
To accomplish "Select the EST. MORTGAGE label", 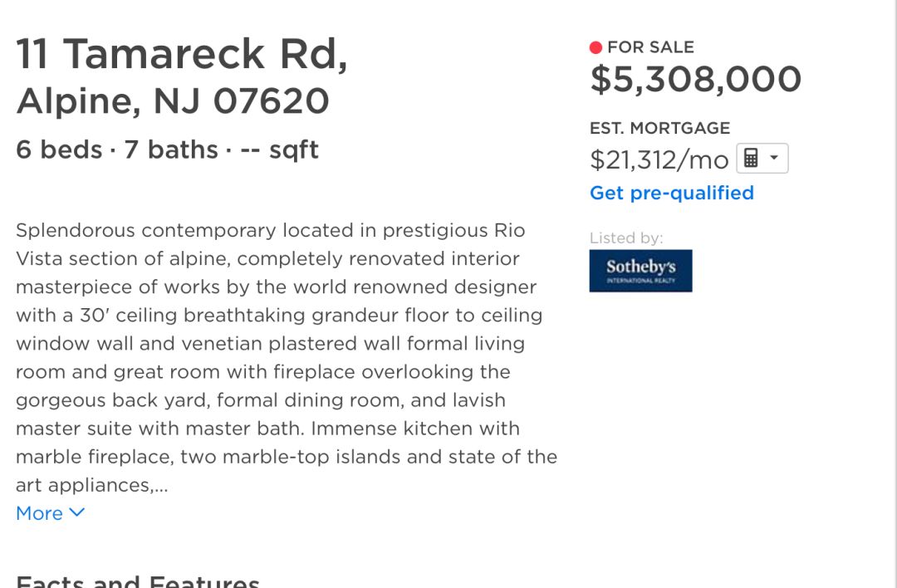I will click(660, 128).
